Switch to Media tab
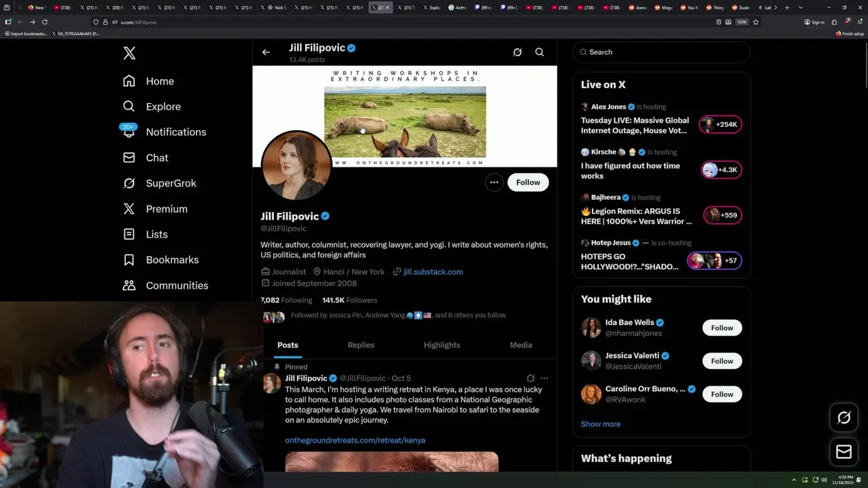The height and width of the screenshot is (488, 868). click(521, 346)
